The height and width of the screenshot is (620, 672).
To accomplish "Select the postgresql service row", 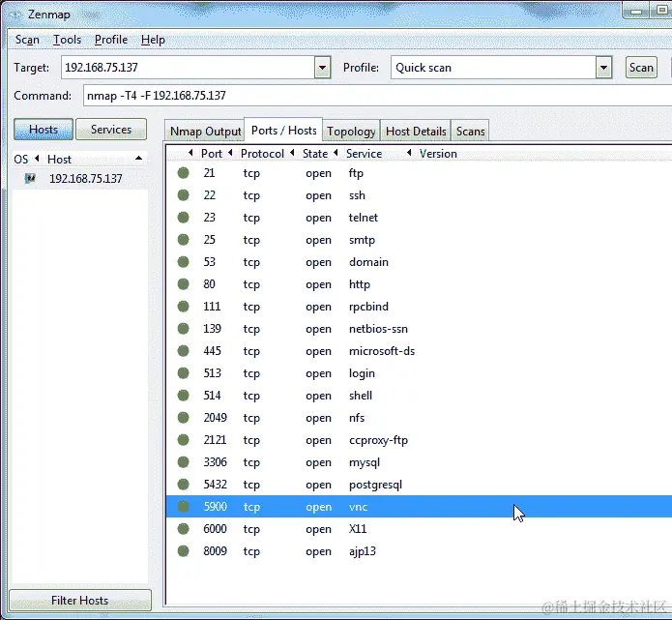I will [419, 485].
